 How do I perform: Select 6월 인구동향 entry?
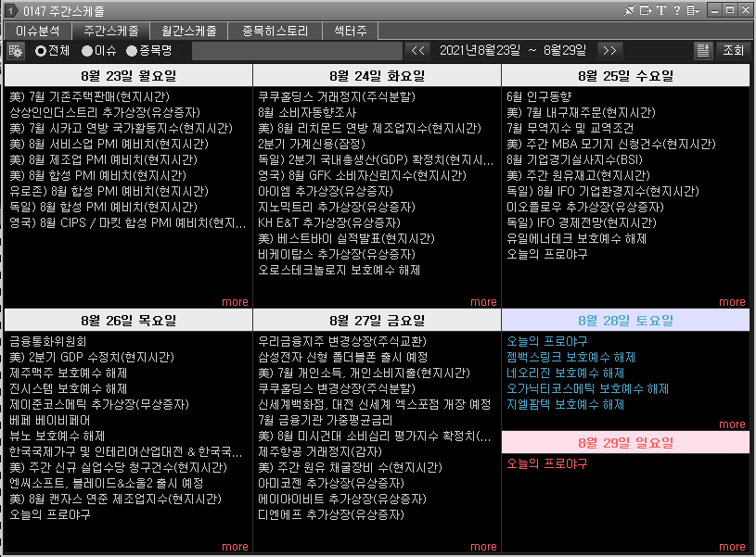click(x=539, y=96)
